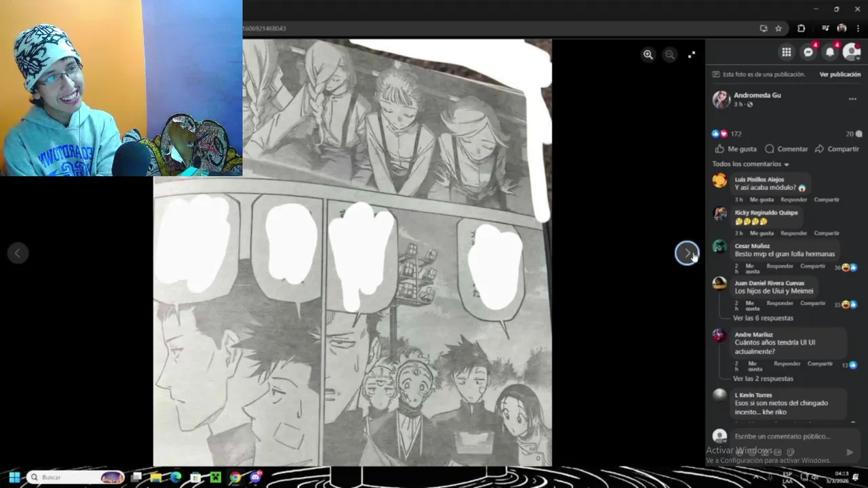Open Windows Start menu
This screenshot has height=488, width=868.
pos(14,477)
